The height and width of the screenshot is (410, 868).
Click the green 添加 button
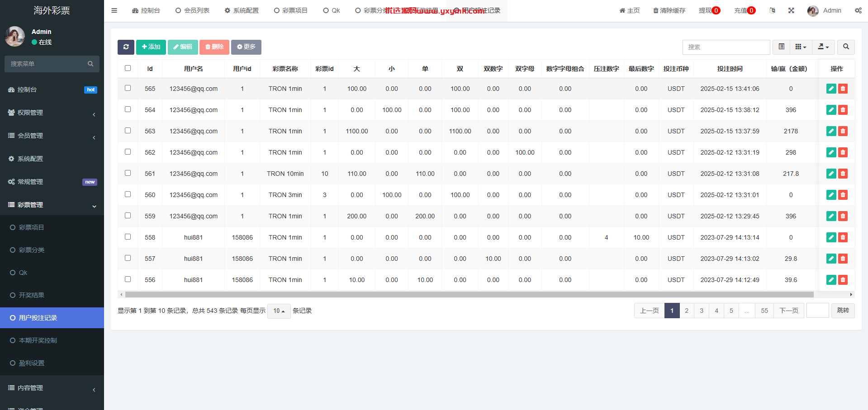[151, 47]
